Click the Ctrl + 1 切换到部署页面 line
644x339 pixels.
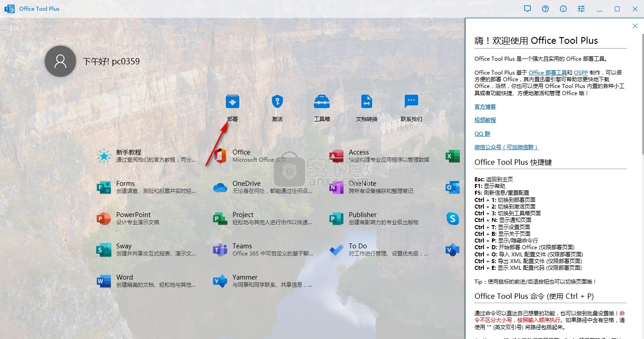pos(505,200)
